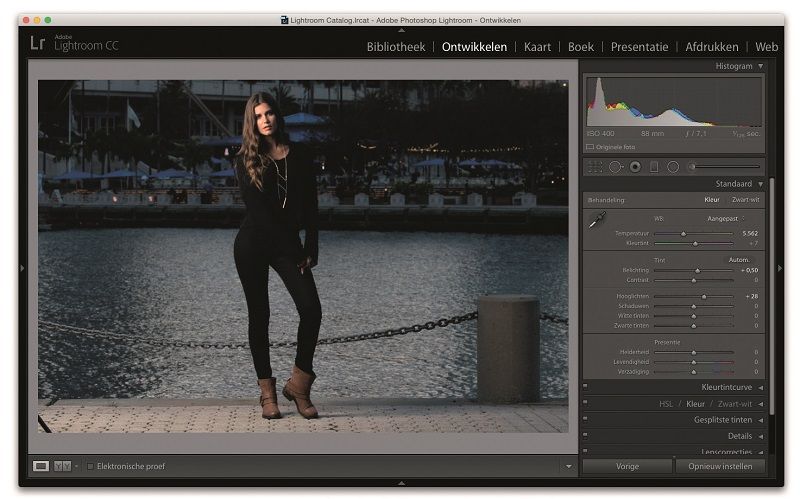Pick the Radial Filter tool
The image size is (800, 499).
pyautogui.click(x=673, y=167)
